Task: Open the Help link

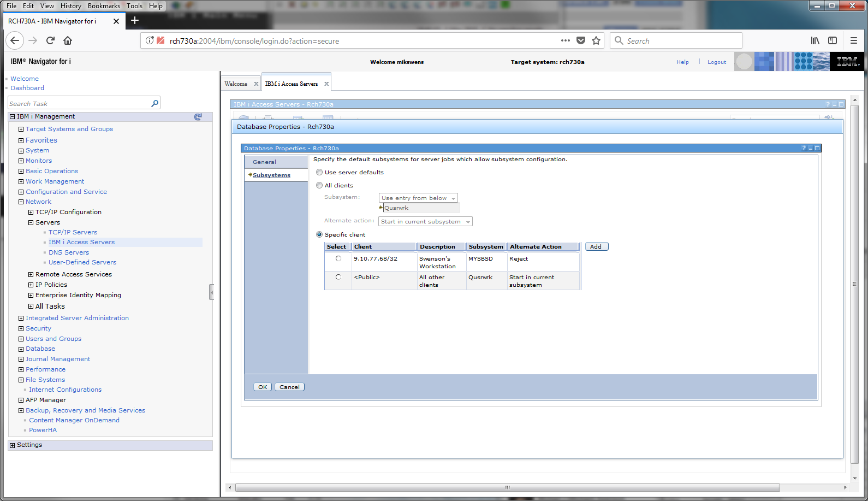Action: tap(682, 62)
